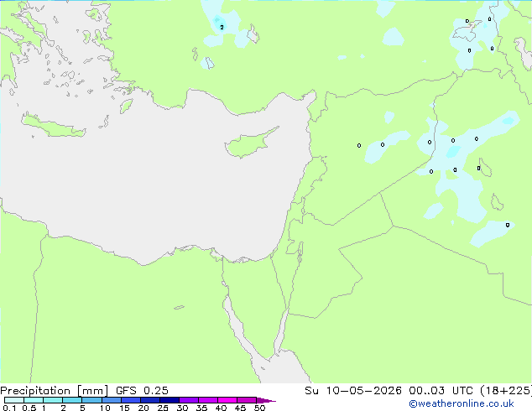532x411 pixels.
Task: Click the arrow tip above 50 mm on legend
Action: point(266,400)
